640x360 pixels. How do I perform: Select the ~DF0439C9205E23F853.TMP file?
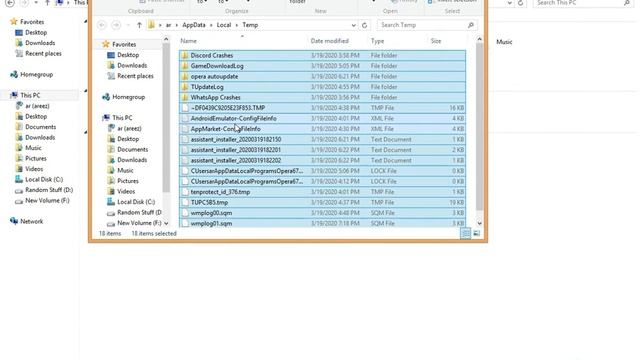(322, 108)
